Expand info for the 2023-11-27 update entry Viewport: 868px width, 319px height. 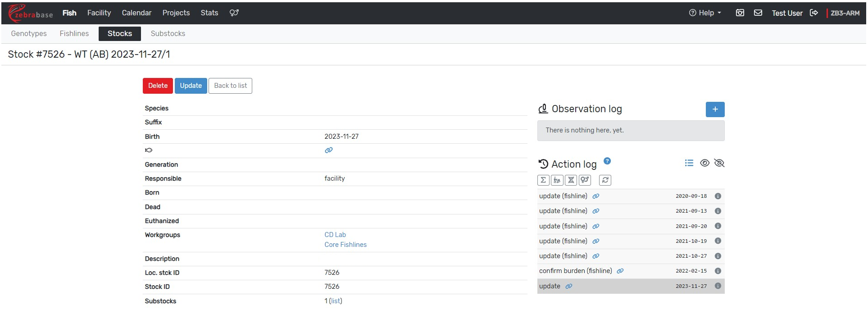tap(718, 286)
